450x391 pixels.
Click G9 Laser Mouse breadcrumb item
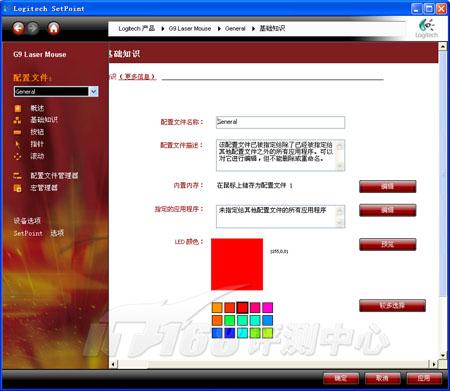190,29
